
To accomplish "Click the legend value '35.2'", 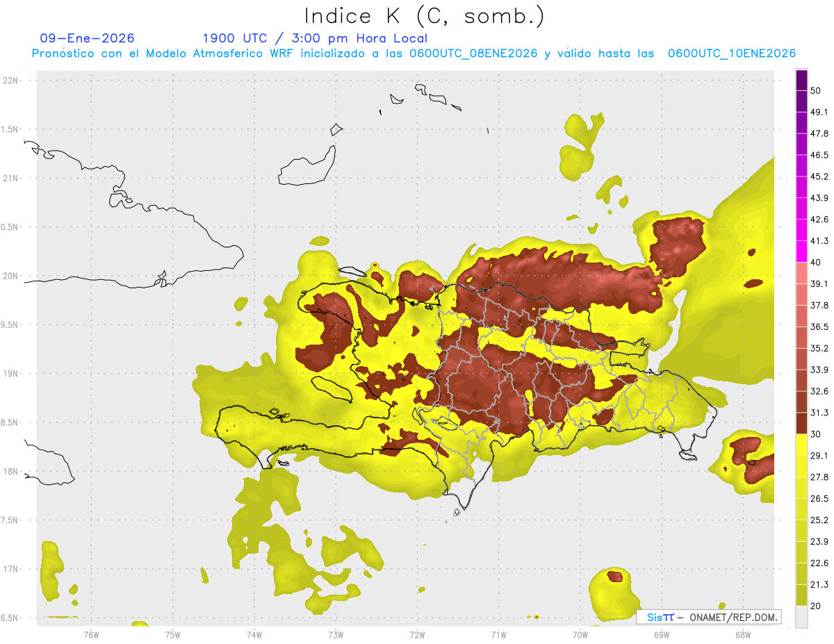I will coord(819,348).
